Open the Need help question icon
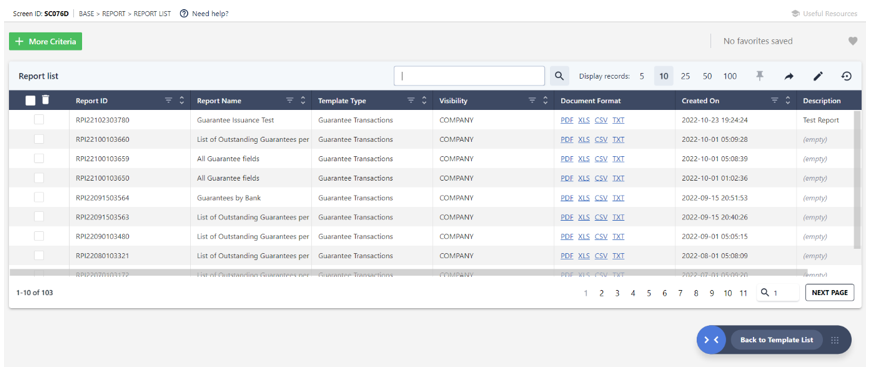This screenshot has width=871, height=370. click(x=184, y=13)
